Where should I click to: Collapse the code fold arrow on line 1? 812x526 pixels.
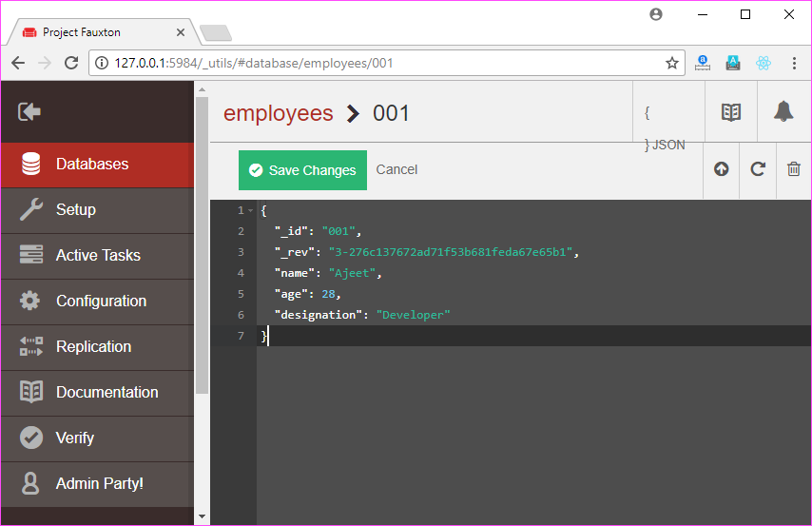point(251,210)
